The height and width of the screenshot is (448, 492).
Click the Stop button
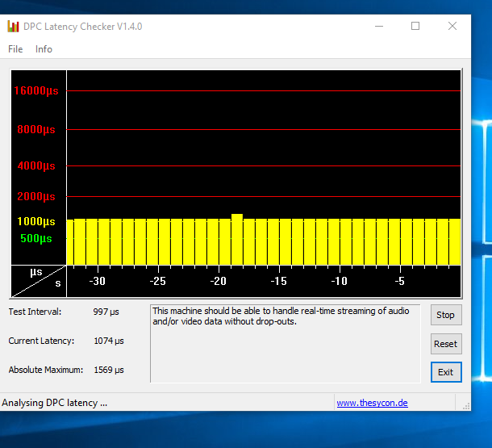point(446,315)
